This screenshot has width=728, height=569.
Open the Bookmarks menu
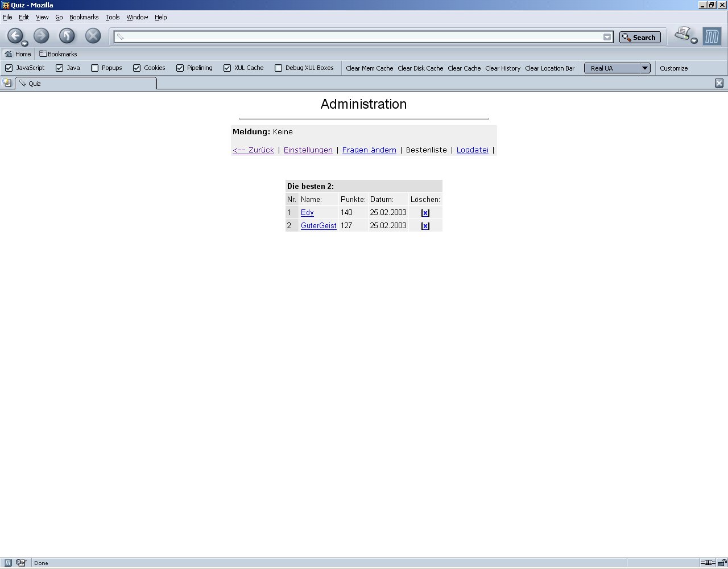point(84,17)
